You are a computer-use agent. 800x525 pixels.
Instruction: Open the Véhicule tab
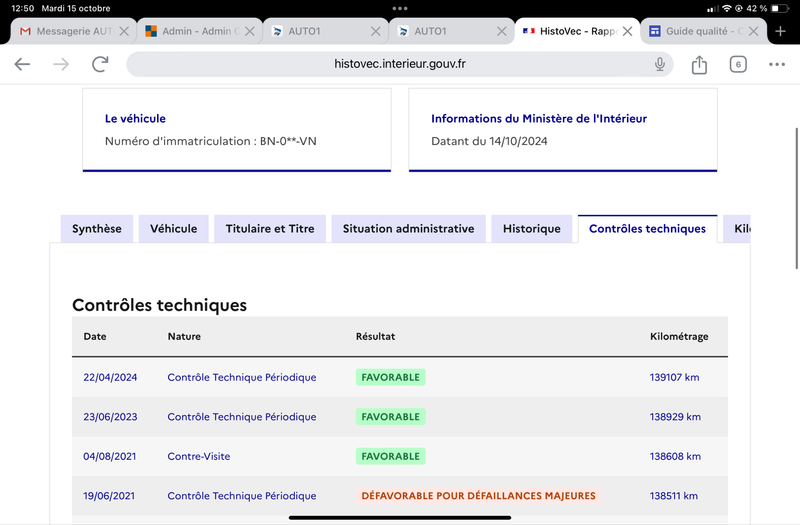coord(173,229)
